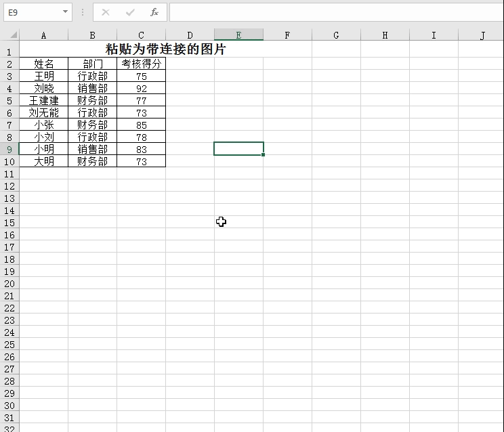Click the Enter checkmark formula bar icon

[130, 12]
